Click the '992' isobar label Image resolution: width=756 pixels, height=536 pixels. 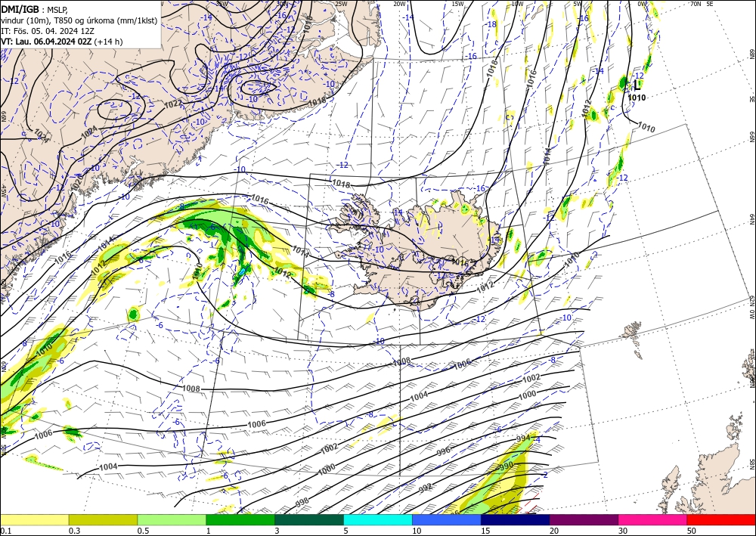tap(425, 488)
